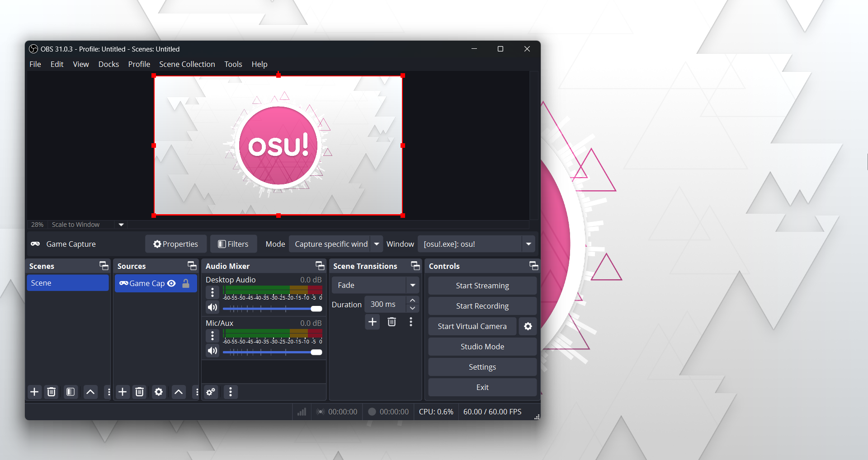Add a new scene with plus icon
This screenshot has height=460, width=868.
[34, 392]
